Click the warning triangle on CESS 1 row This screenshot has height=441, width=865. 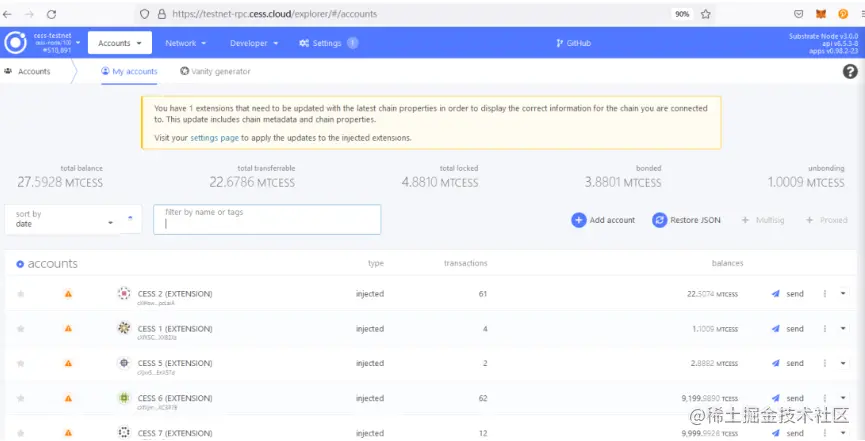(68, 328)
